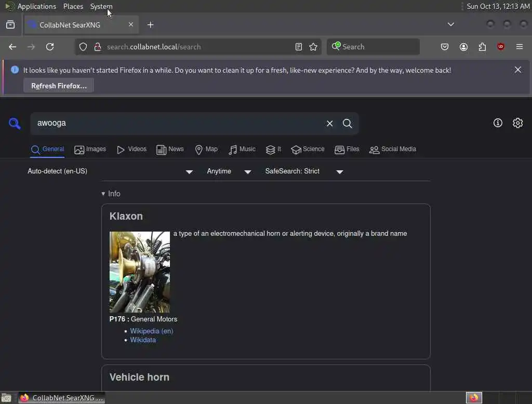Click the Klaxon infobox heading

(x=126, y=216)
